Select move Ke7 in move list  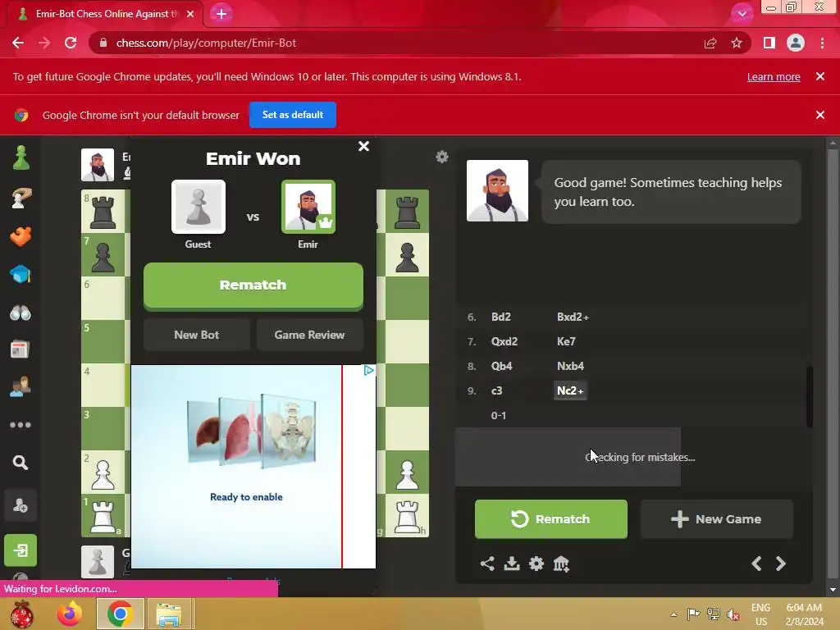(x=566, y=341)
